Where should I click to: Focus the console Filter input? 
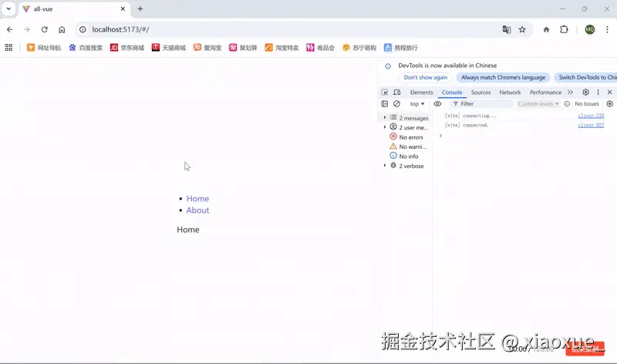(482, 104)
